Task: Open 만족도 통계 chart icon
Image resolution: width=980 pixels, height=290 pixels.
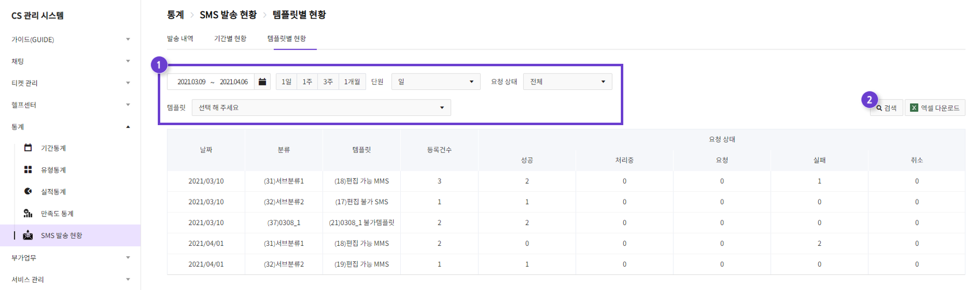Action: click(28, 213)
